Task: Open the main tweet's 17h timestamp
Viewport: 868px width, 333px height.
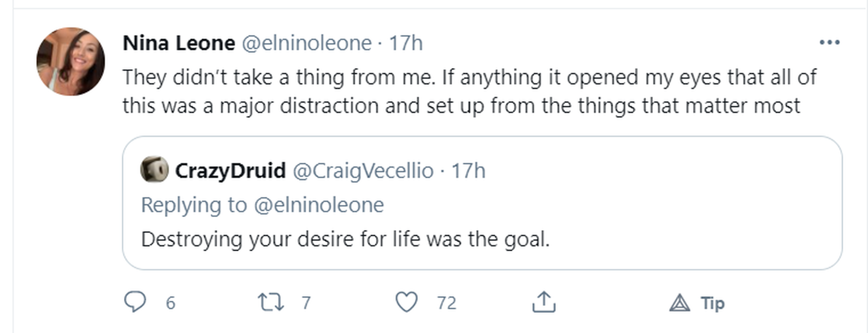Action: tap(406, 43)
